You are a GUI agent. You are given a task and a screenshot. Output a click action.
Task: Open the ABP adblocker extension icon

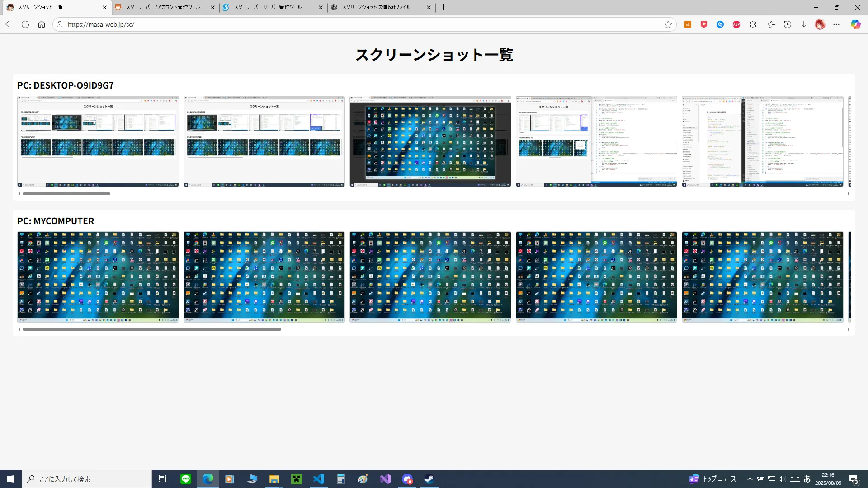[x=736, y=24]
